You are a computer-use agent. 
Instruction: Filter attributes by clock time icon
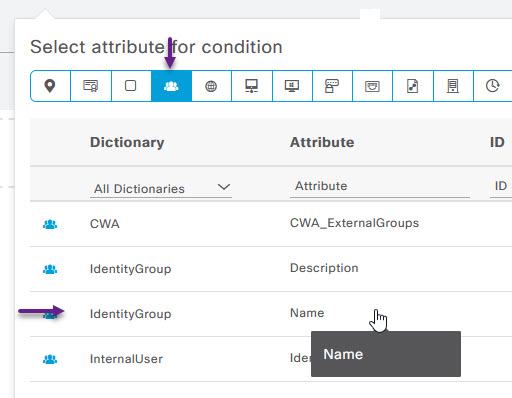click(x=493, y=86)
